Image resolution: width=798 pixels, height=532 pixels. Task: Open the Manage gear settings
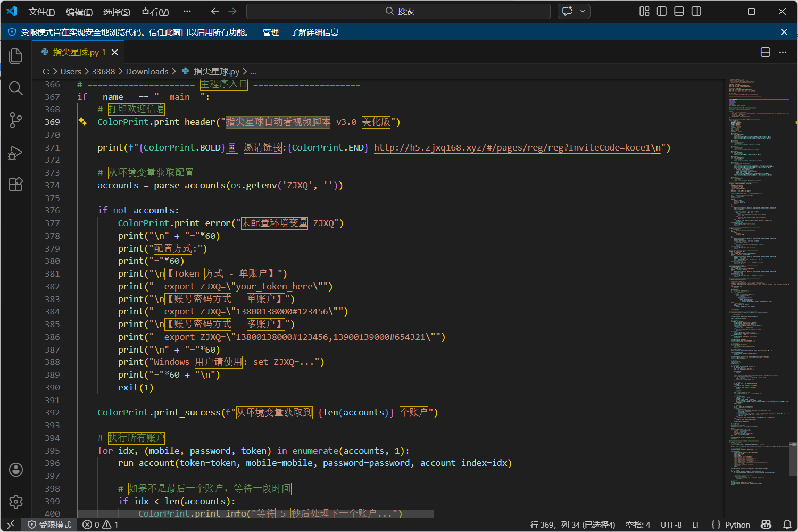(x=16, y=502)
